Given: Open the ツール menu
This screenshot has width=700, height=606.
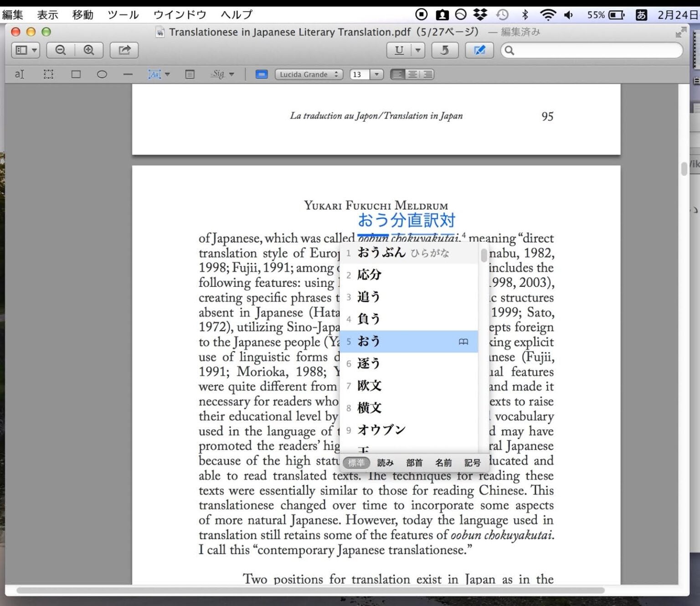Looking at the screenshot, I should (x=123, y=14).
